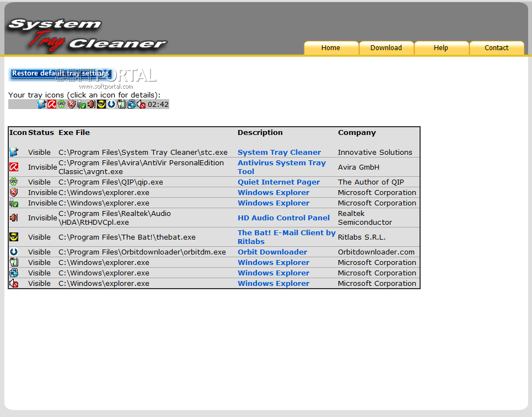Image resolution: width=532 pixels, height=417 pixels.
Task: Select path ending in thebat.exe
Action: (127, 237)
